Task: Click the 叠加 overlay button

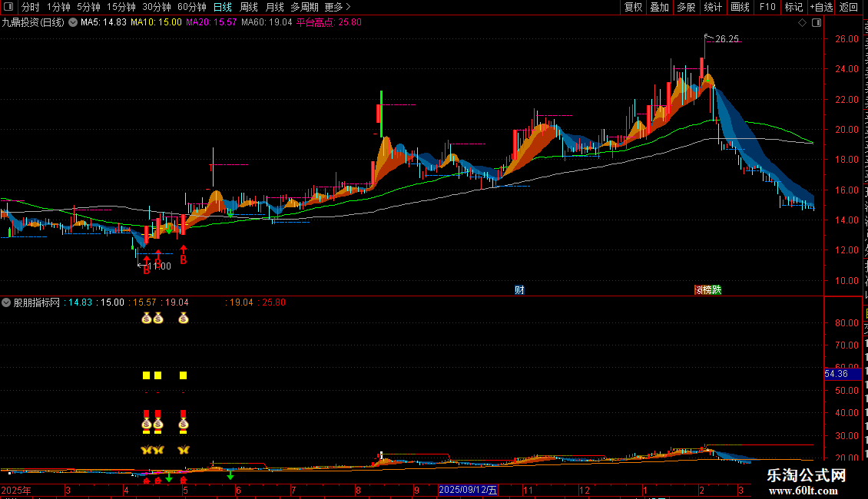Action: pos(659,7)
